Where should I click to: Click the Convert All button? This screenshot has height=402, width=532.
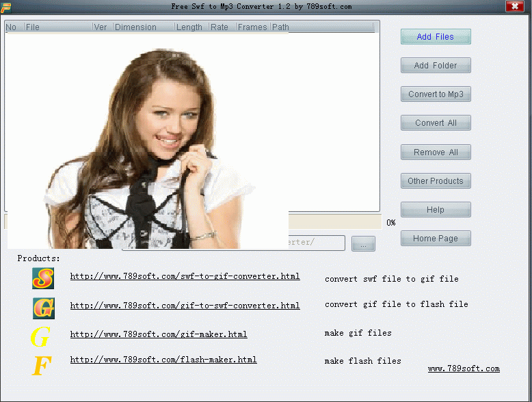click(x=436, y=123)
